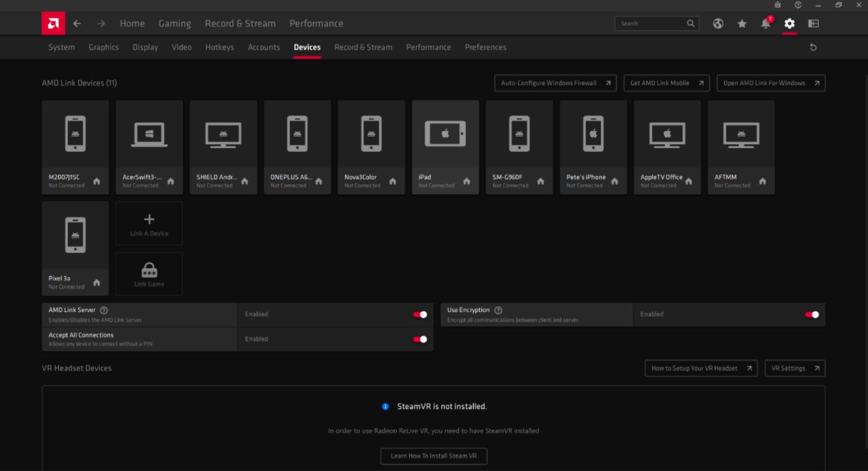The width and height of the screenshot is (868, 471).
Task: Show help for Use Encryption
Action: 499,310
